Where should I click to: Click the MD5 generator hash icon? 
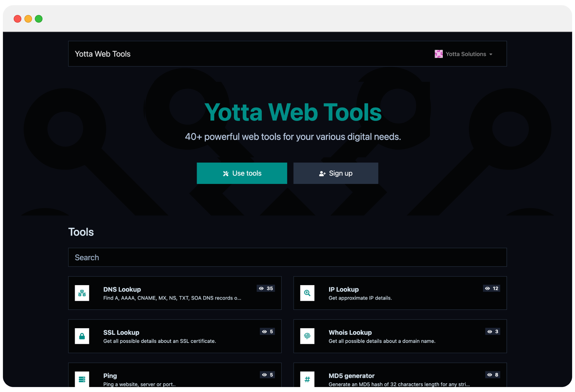pos(307,379)
